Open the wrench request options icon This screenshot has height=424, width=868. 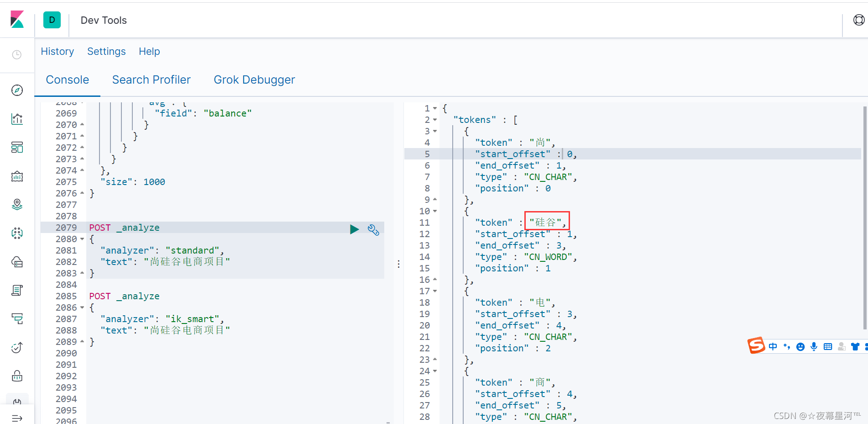click(x=373, y=229)
